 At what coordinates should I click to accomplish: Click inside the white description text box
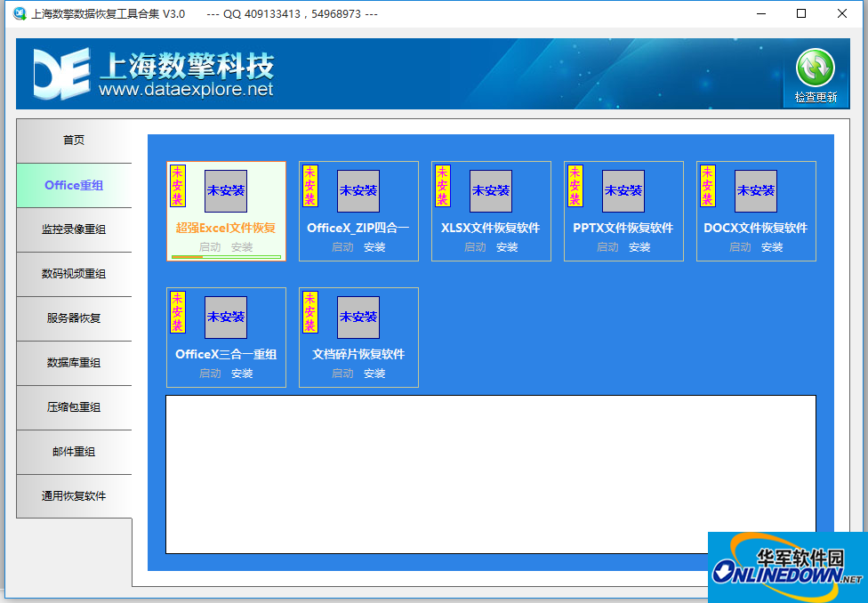[490, 474]
